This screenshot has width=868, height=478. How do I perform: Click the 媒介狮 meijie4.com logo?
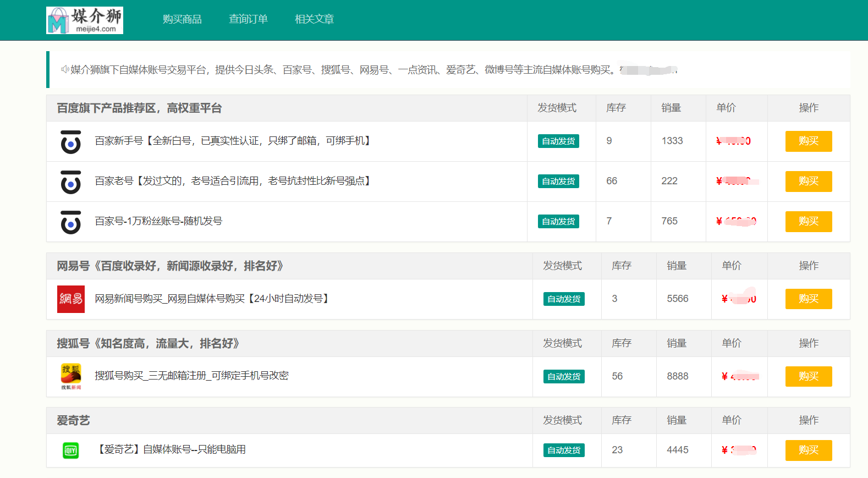coord(85,20)
